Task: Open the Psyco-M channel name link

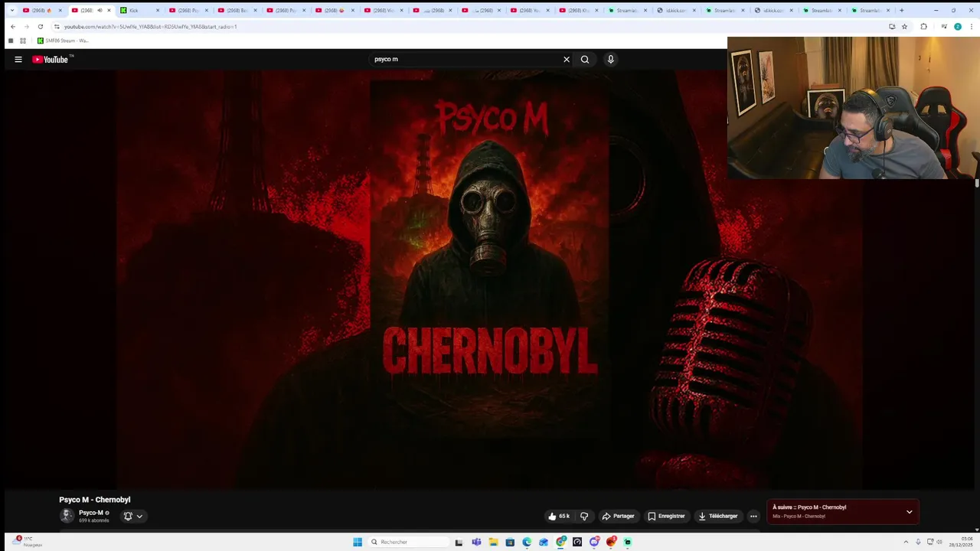Action: 91,513
